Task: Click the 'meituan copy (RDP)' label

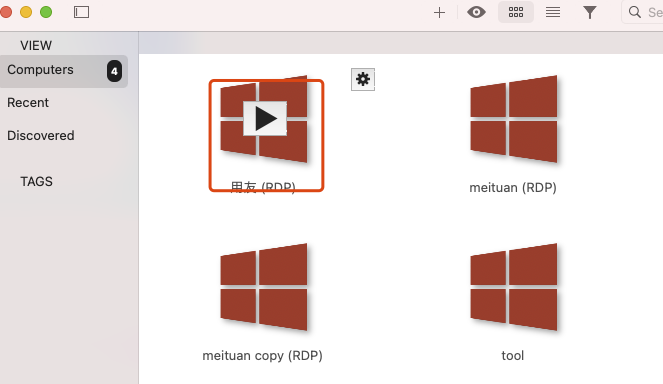Action: click(262, 356)
